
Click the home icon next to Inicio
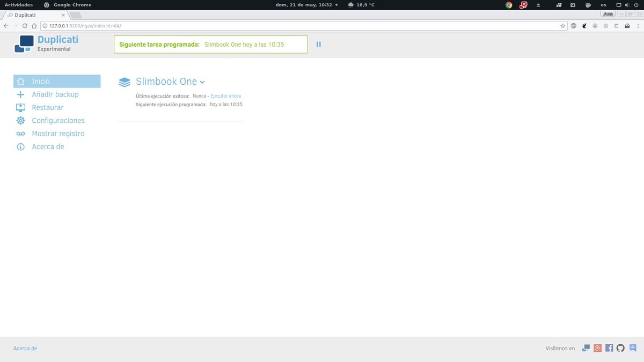21,82
